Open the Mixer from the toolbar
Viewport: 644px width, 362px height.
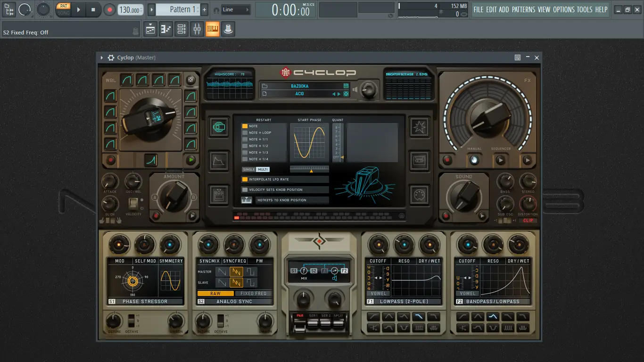point(197,29)
